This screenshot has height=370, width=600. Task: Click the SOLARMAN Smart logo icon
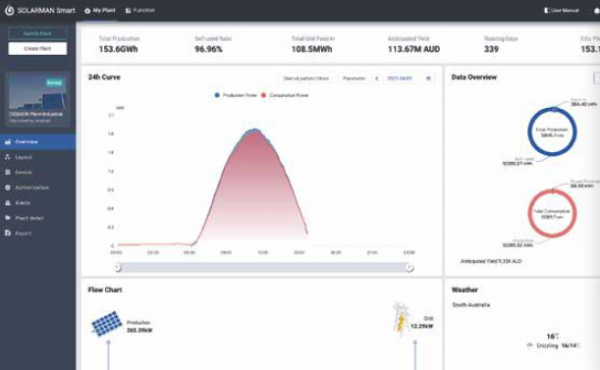click(x=10, y=10)
